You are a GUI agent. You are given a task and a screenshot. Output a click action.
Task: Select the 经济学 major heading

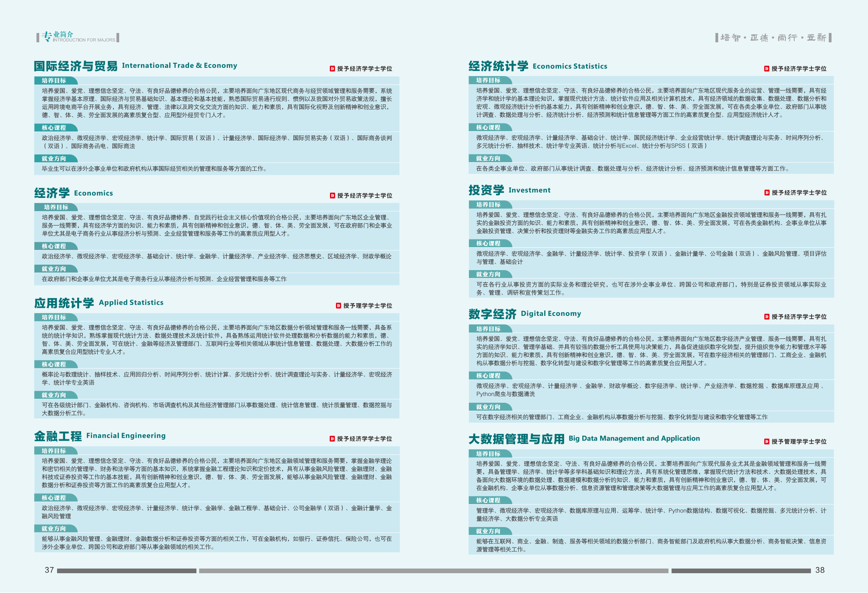tap(52, 193)
